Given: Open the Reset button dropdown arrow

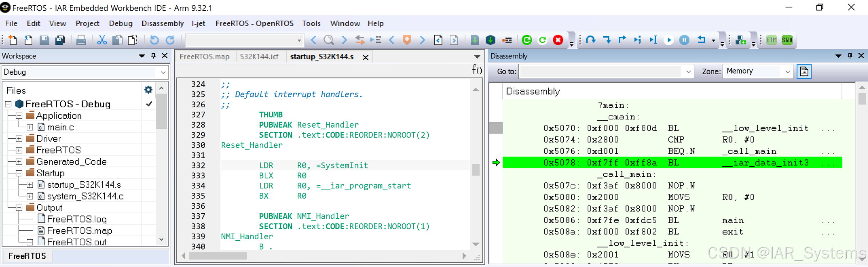Looking at the screenshot, I should [x=713, y=41].
